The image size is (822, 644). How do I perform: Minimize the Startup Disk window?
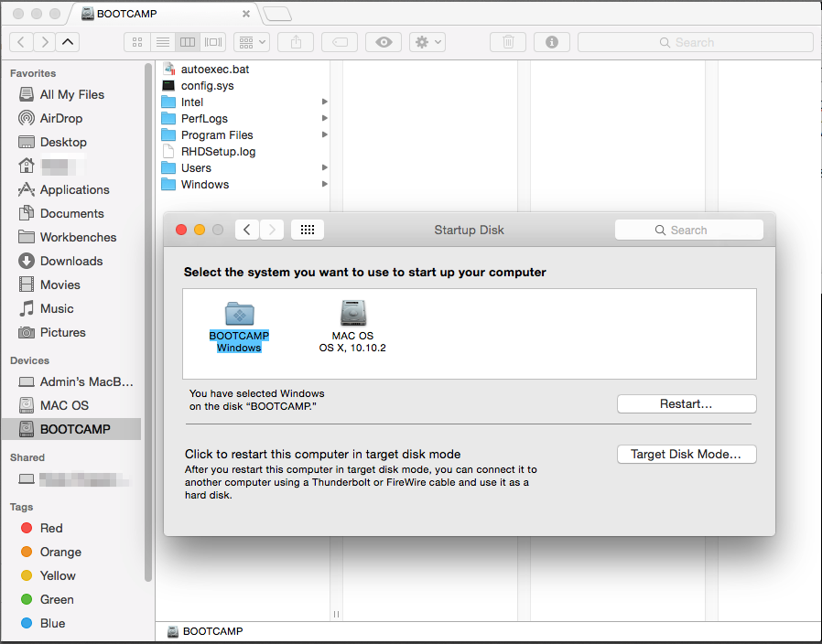[x=200, y=230]
